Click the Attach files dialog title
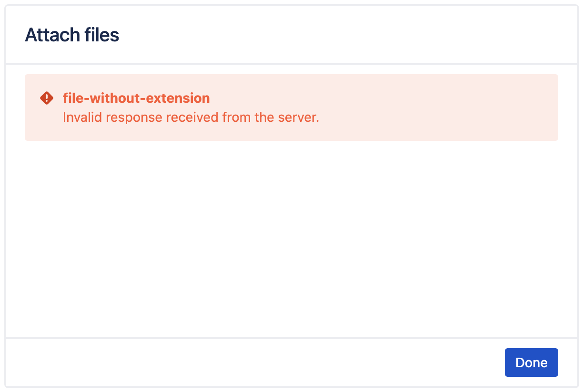This screenshot has height=392, width=583. coord(72,34)
